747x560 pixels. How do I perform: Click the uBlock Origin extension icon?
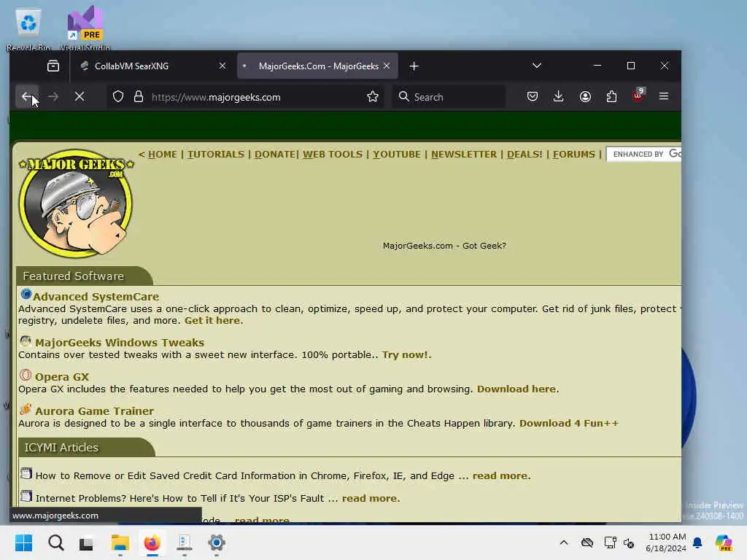tap(638, 96)
